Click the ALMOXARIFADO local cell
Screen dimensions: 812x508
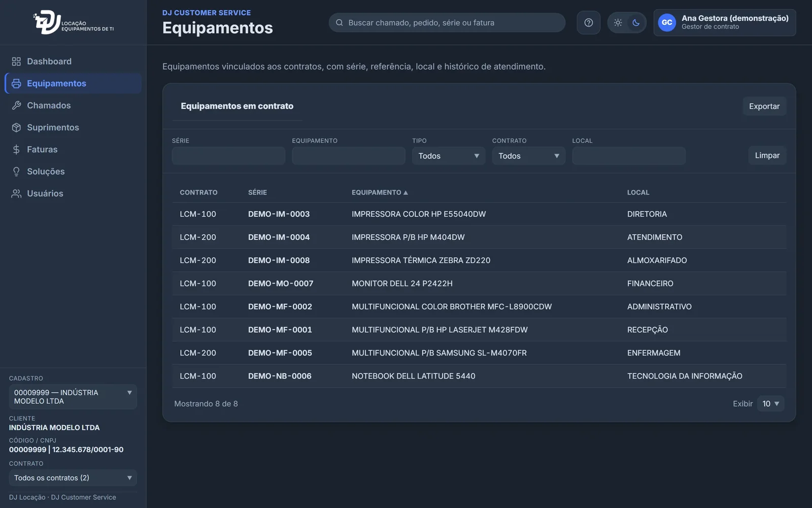point(657,261)
